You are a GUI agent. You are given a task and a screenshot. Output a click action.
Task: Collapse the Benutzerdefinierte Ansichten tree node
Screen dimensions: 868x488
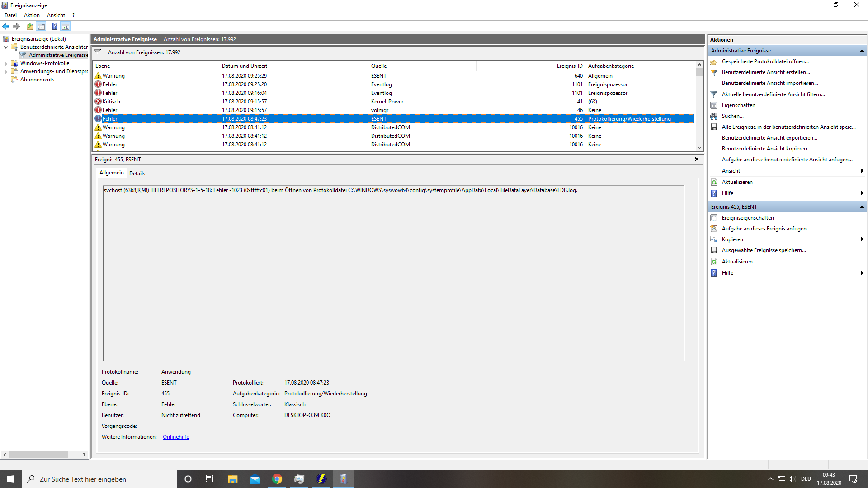pos(5,47)
